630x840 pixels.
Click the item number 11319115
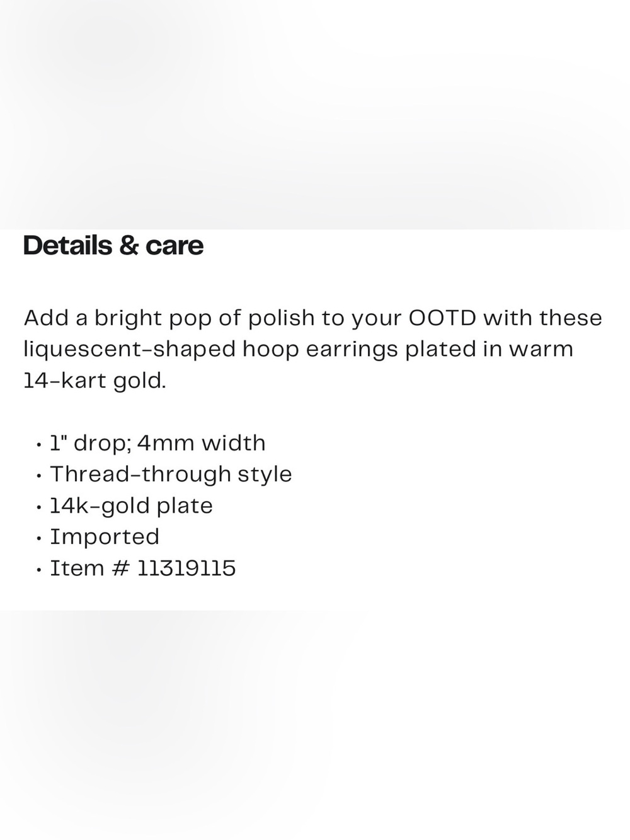(x=186, y=568)
